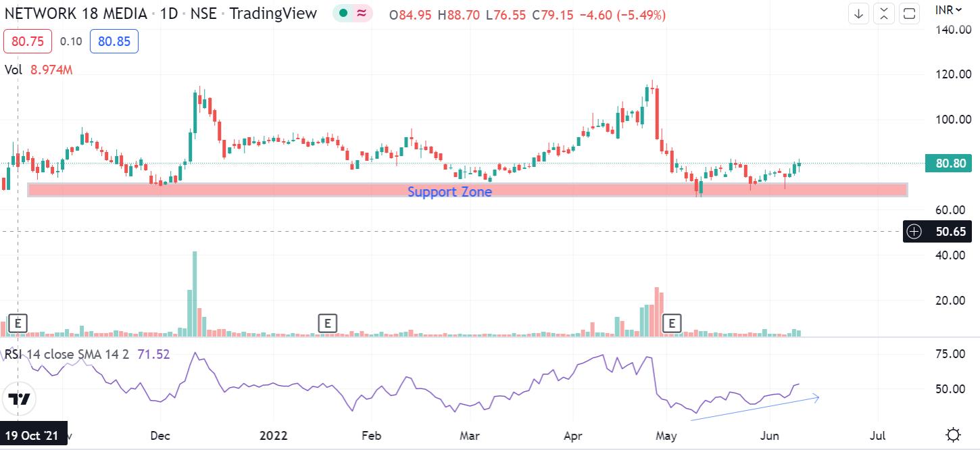The width and height of the screenshot is (980, 450).
Task: Click the down arrow button at top right
Action: [x=858, y=14]
